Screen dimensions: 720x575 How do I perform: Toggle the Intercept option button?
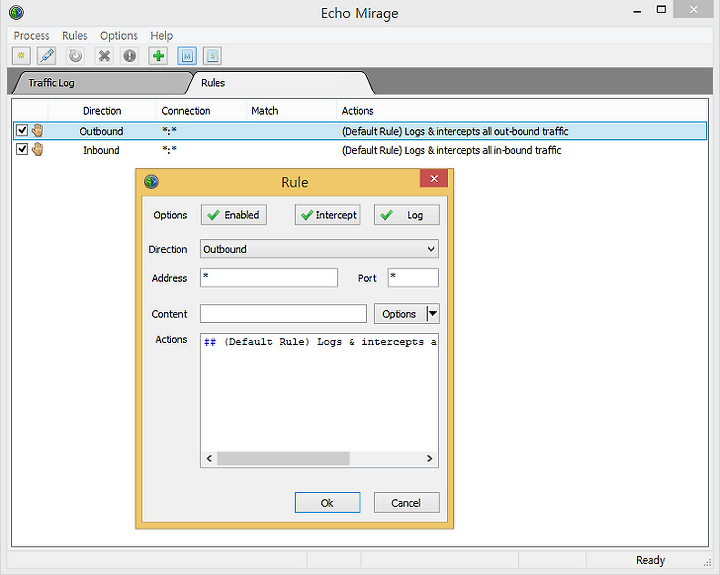coord(327,215)
